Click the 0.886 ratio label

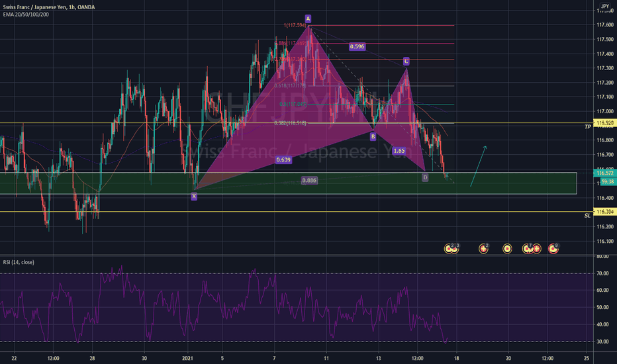[x=309, y=180]
